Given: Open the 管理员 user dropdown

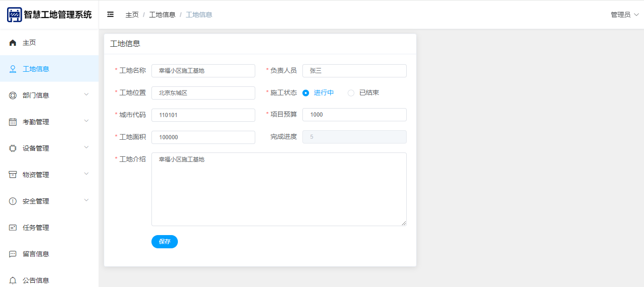Looking at the screenshot, I should point(624,15).
